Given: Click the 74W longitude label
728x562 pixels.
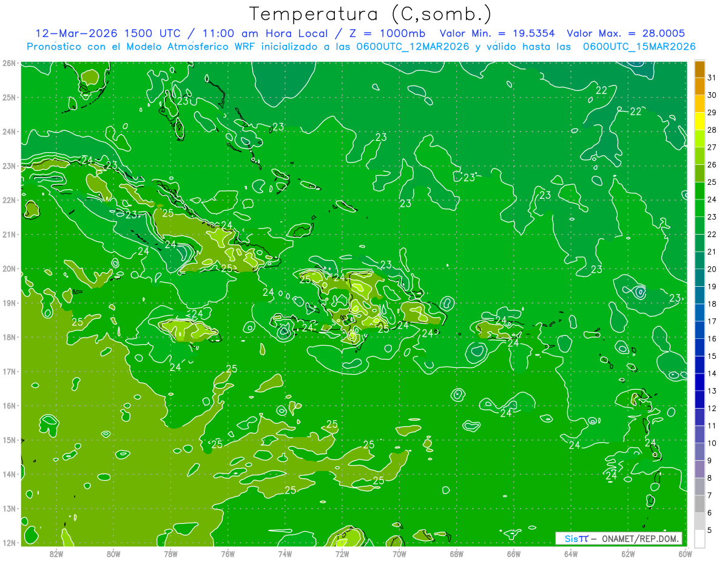Looking at the screenshot, I should point(285,554).
